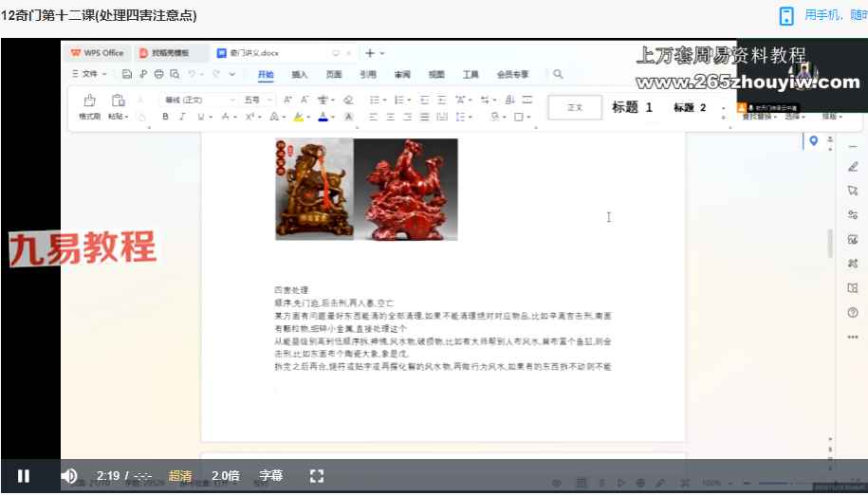
Task: Click the ribbon search magnifier icon
Action: tap(558, 74)
